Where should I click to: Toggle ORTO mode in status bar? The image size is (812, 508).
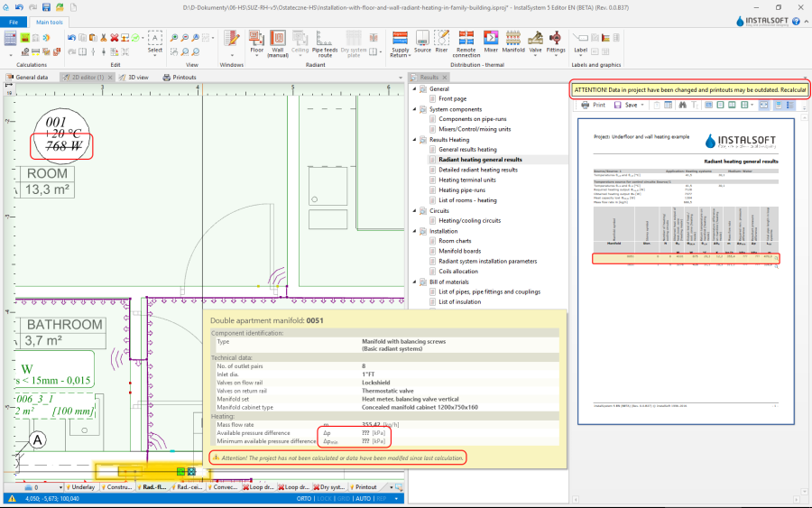[x=303, y=498]
